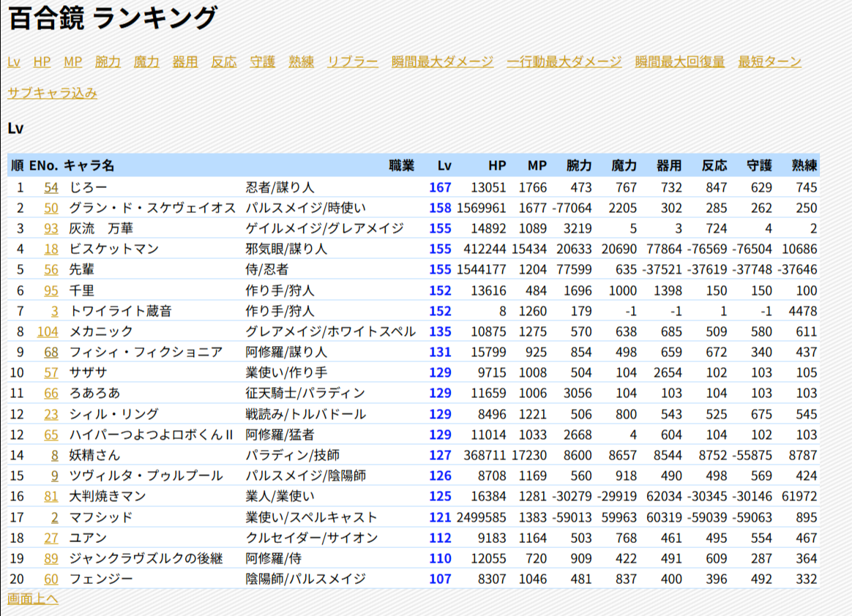
Task: Show the 瞬間最大ダメージ ranking
Action: tap(443, 61)
